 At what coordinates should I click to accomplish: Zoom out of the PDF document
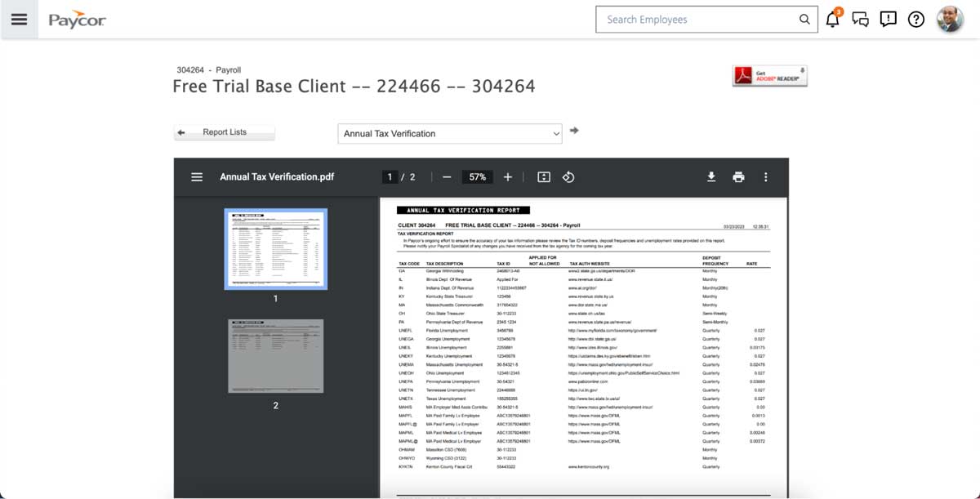pos(447,176)
